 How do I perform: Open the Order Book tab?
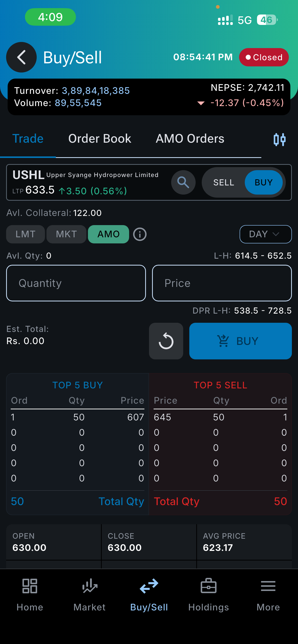click(x=100, y=139)
